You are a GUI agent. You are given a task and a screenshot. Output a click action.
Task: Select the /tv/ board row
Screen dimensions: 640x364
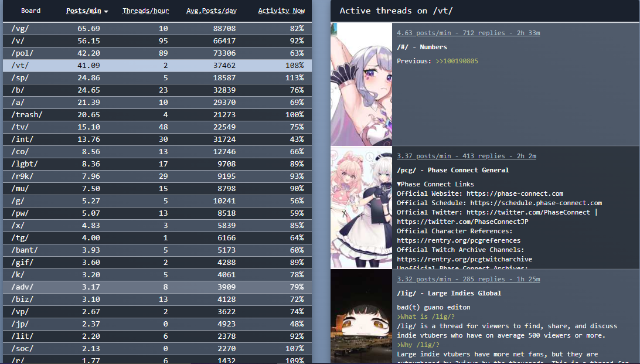click(156, 127)
